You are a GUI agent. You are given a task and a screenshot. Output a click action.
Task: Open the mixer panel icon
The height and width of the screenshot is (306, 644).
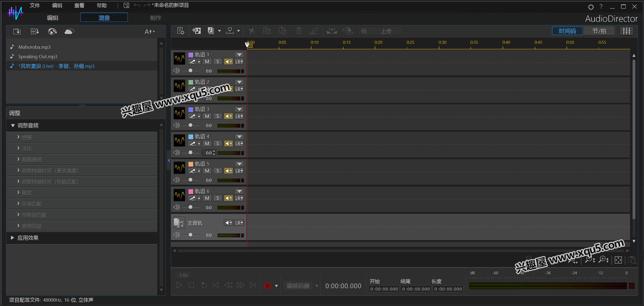pyautogui.click(x=627, y=31)
